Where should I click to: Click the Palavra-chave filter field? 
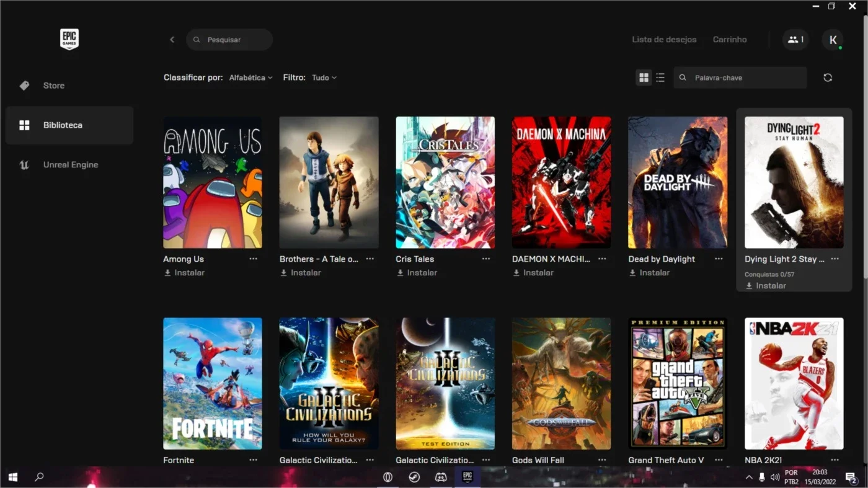coord(740,78)
